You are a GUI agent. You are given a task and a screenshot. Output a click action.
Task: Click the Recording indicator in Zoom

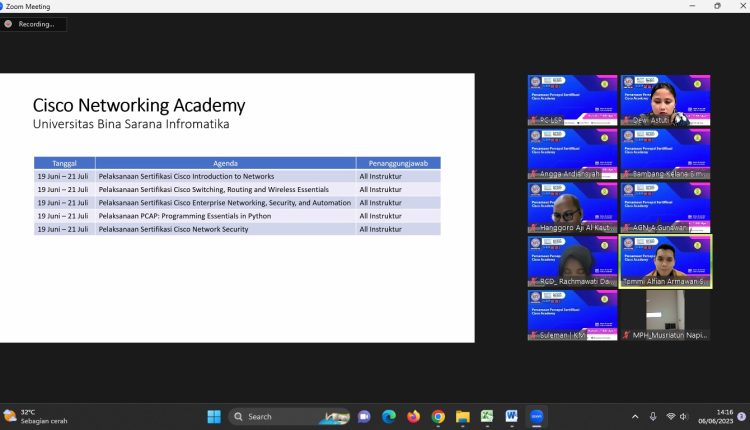33,24
